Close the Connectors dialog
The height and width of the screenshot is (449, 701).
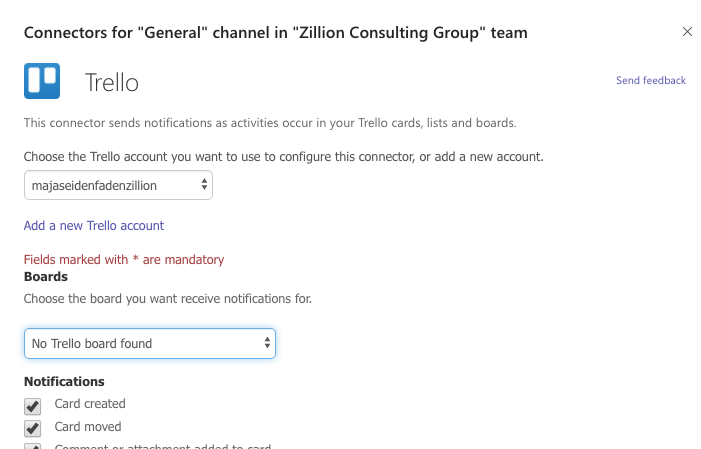687,32
